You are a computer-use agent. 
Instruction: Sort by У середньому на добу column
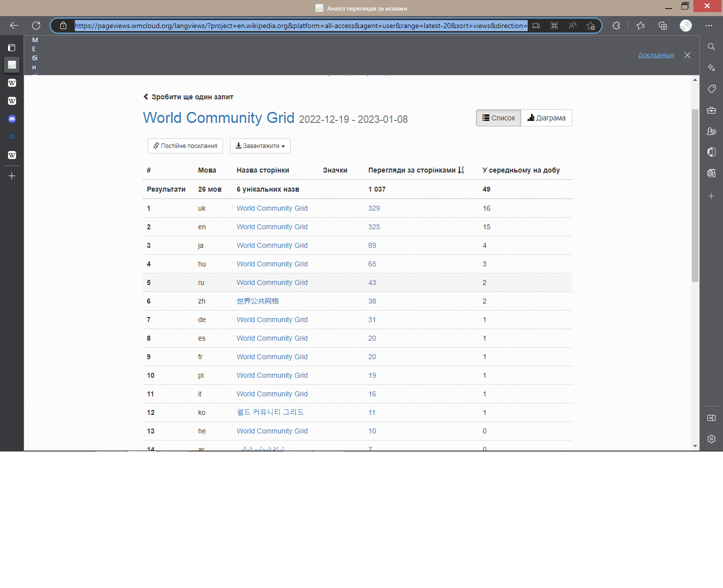pos(521,170)
